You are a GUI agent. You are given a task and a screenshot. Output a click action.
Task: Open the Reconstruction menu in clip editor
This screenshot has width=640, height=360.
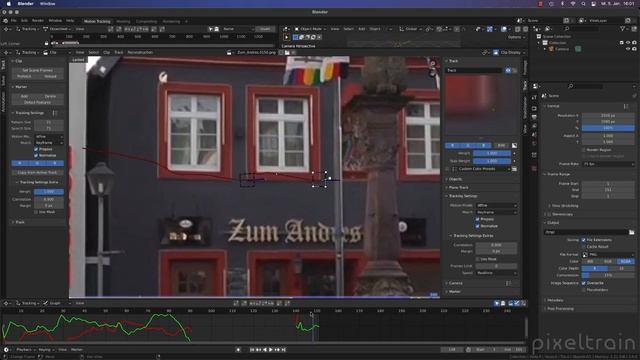(140, 53)
